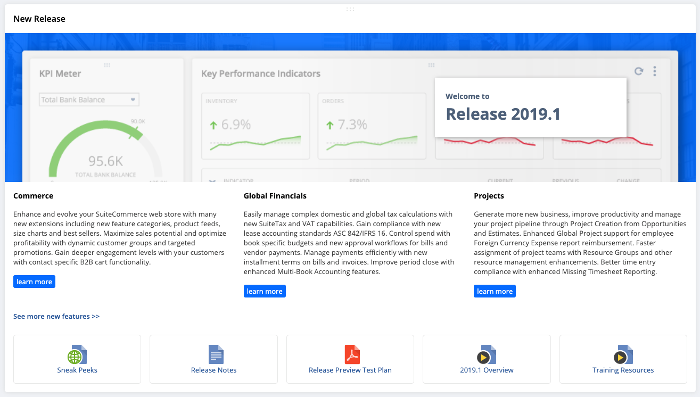
Task: Click the refresh icon in Key Performance Indicators
Action: pyautogui.click(x=639, y=71)
